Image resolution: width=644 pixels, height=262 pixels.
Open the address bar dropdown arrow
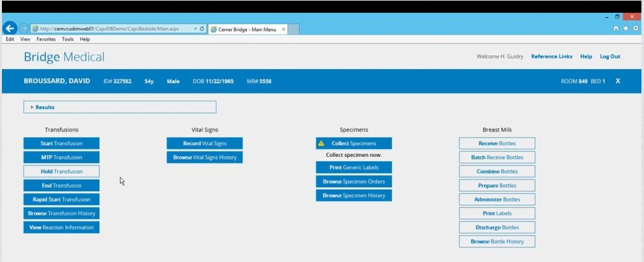195,29
